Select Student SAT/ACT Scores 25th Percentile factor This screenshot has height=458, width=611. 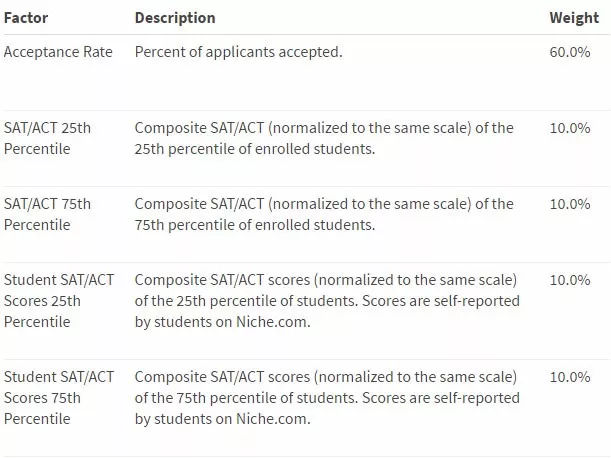pyautogui.click(x=59, y=301)
